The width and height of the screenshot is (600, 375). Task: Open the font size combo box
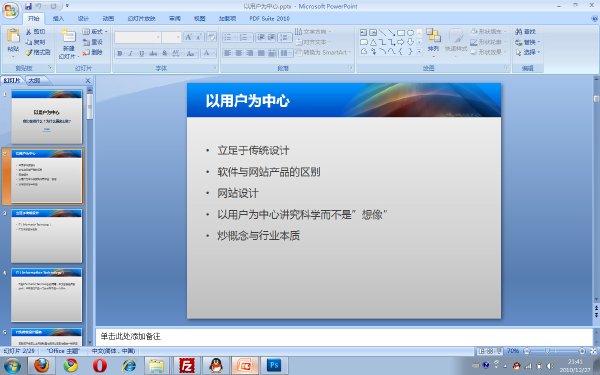(x=171, y=37)
